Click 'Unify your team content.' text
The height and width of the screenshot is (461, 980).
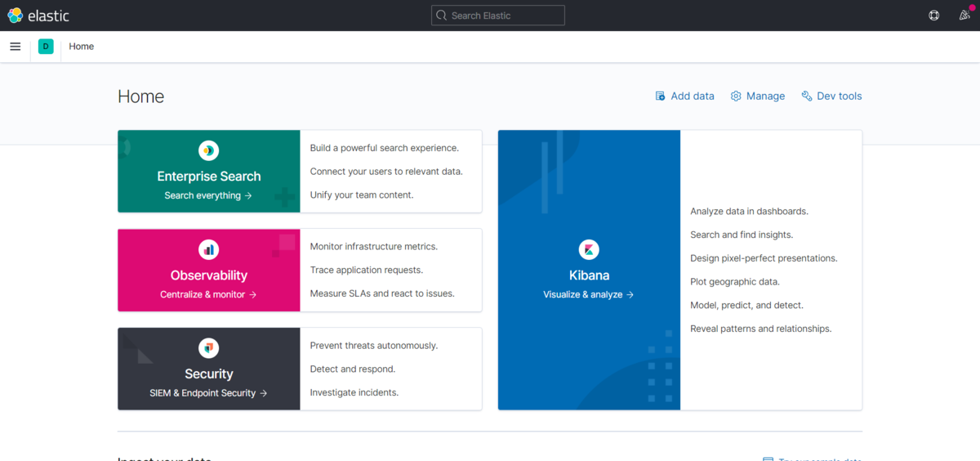click(362, 195)
